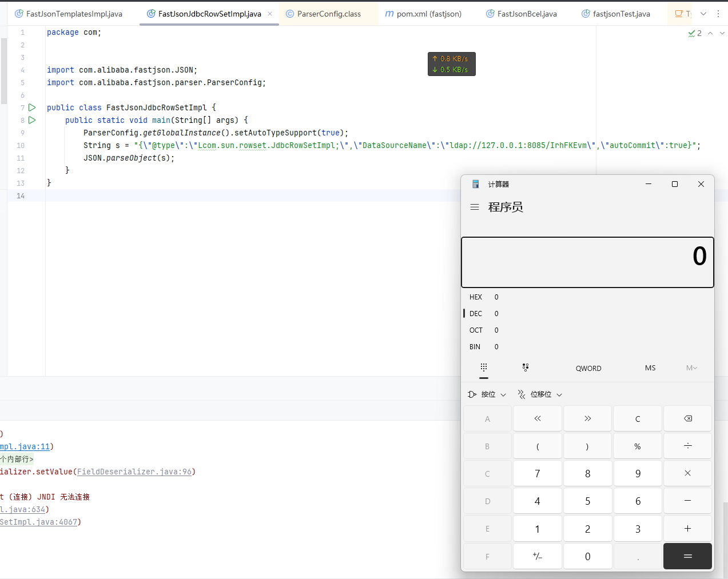This screenshot has width=728, height=579.
Task: Open l.java:634 stack trace link
Action: tap(22, 509)
